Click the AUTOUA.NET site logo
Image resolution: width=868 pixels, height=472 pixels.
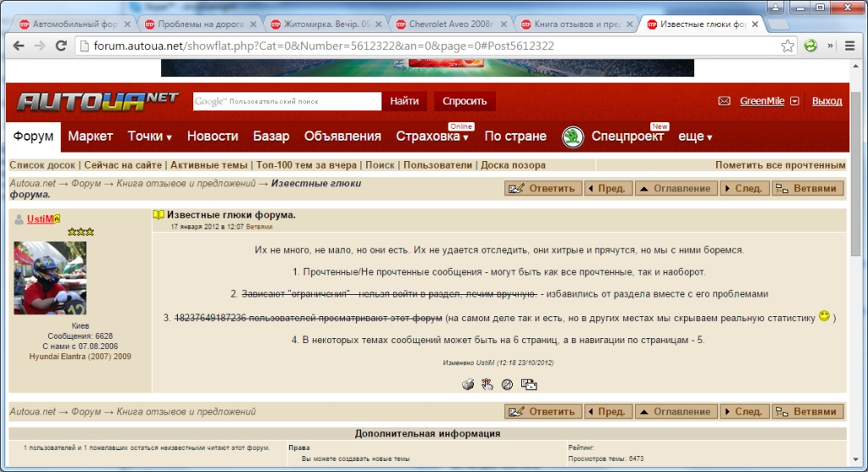(97, 101)
